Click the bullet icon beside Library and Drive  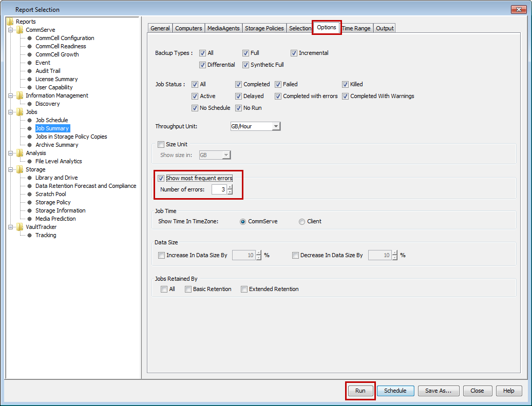(x=29, y=178)
